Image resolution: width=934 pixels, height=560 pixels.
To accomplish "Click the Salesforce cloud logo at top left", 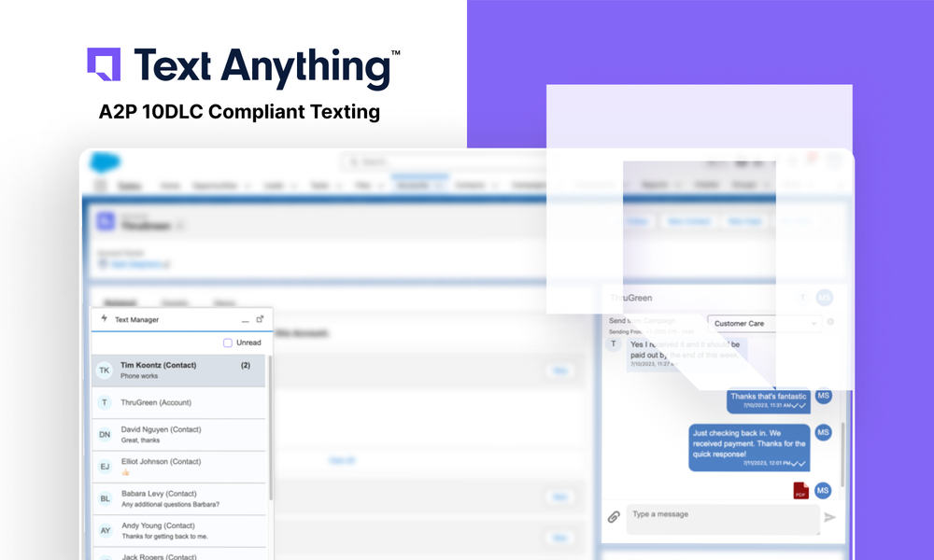I will coord(104,161).
